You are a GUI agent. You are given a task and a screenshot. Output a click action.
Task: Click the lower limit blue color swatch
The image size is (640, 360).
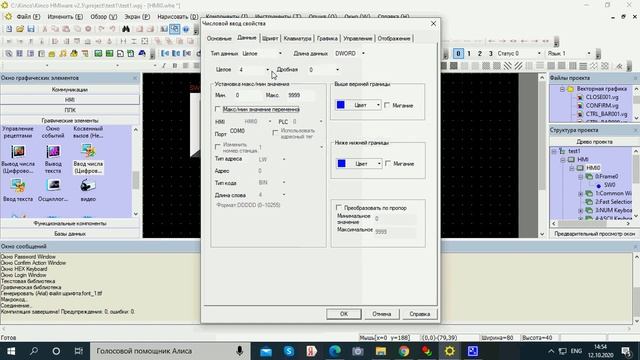click(341, 163)
